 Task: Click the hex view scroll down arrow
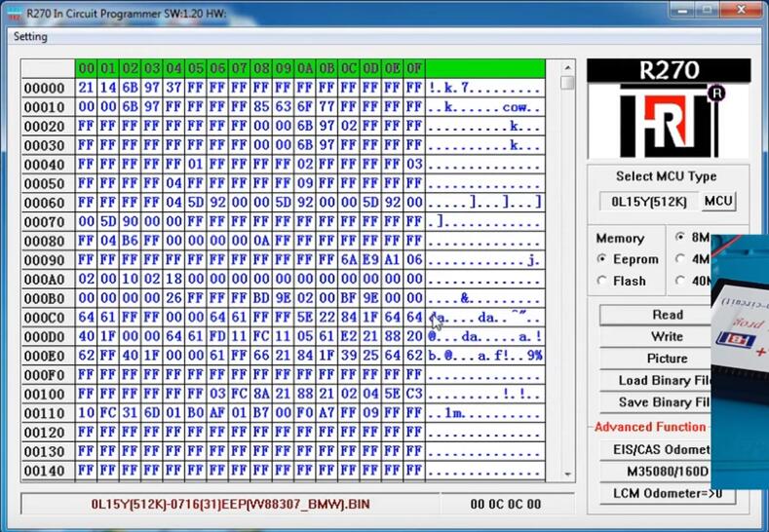coord(567,475)
